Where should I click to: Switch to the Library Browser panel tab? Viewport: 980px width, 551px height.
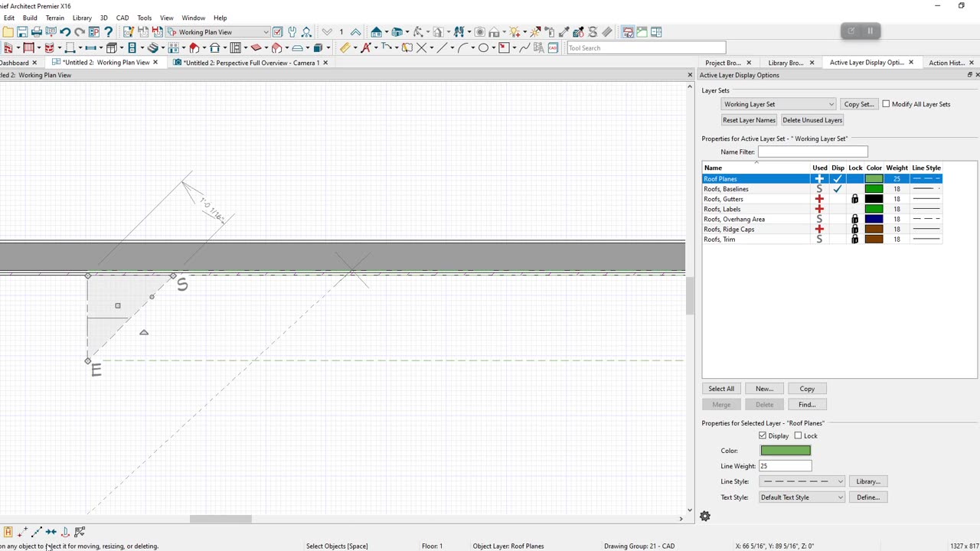click(x=786, y=63)
